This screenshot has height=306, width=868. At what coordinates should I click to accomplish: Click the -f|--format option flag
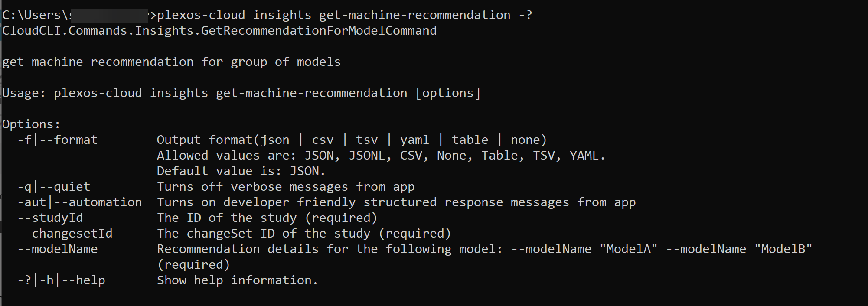click(57, 140)
